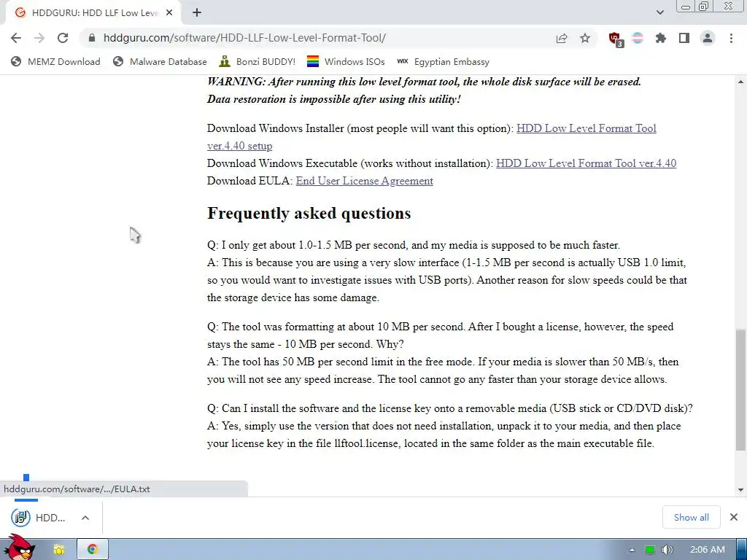Open the Chrome profile avatar
747x560 pixels.
point(708,38)
